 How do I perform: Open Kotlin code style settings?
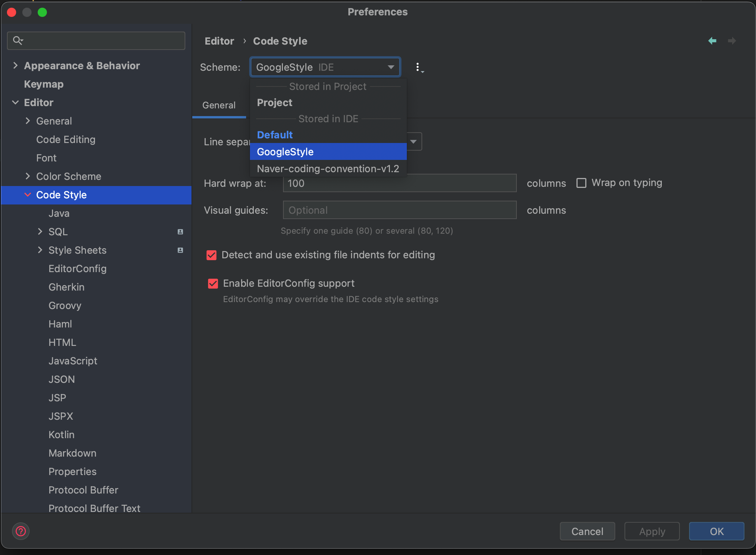point(62,435)
